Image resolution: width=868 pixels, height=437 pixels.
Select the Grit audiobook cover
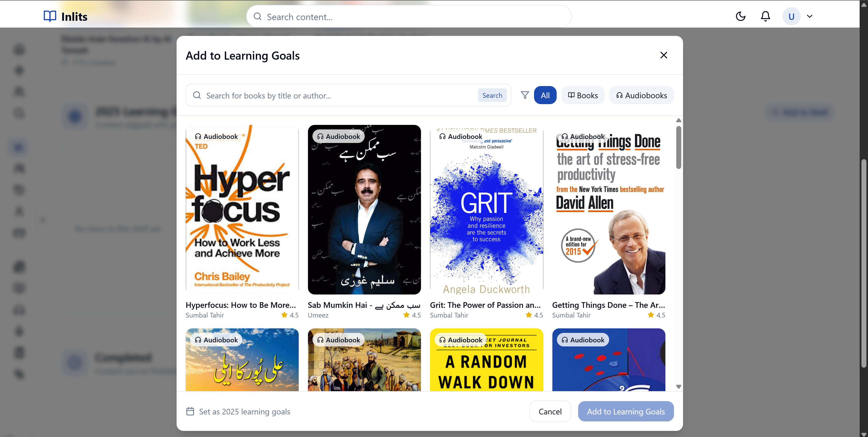pyautogui.click(x=486, y=209)
